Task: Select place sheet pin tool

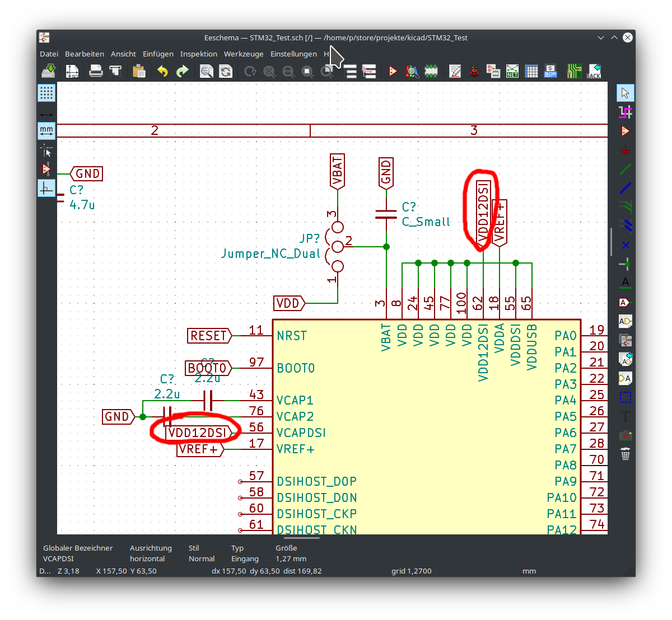Action: click(626, 378)
